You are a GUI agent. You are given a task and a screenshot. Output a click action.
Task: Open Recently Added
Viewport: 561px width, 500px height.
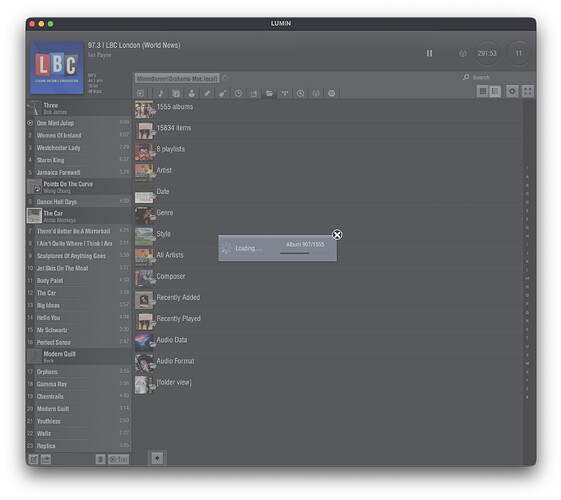[x=328, y=300]
